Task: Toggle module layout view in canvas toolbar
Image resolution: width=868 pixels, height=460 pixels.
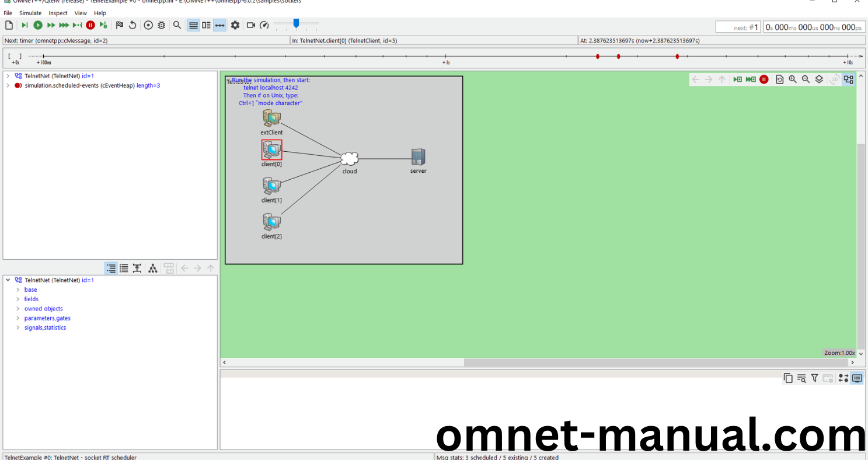Action: click(849, 79)
